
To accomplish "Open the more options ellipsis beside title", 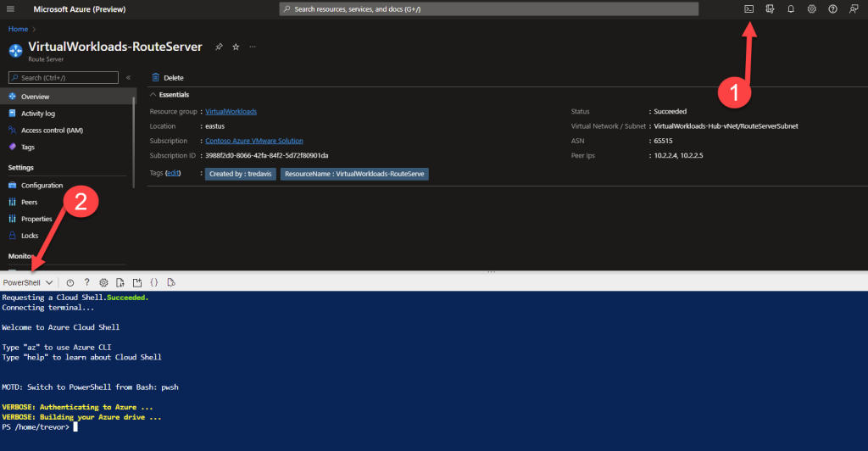I will coord(253,47).
